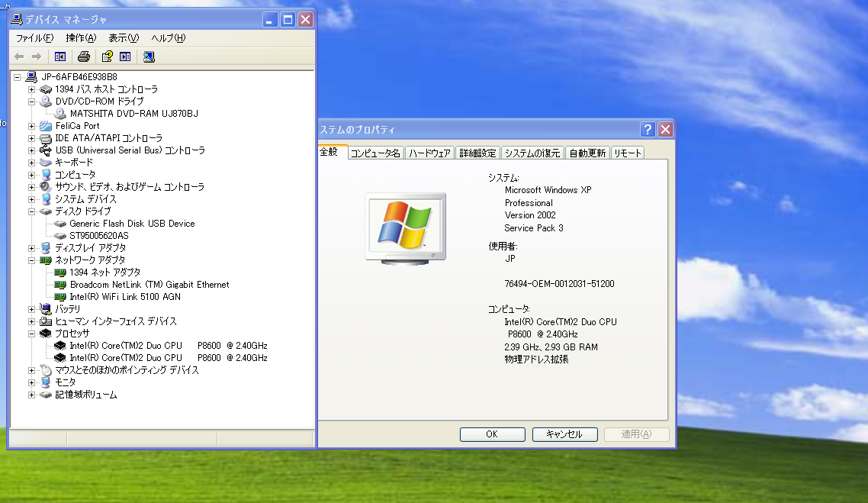Collapse the プロセッサ node
The height and width of the screenshot is (503, 868).
[31, 334]
